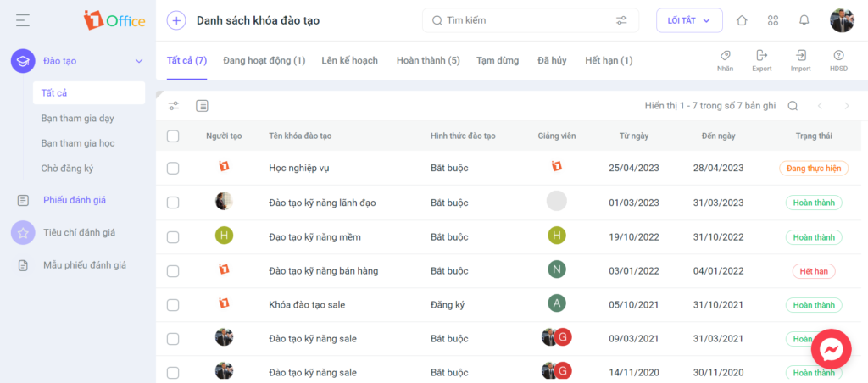Open the apps grid icon
This screenshot has width=868, height=383.
(x=773, y=20)
